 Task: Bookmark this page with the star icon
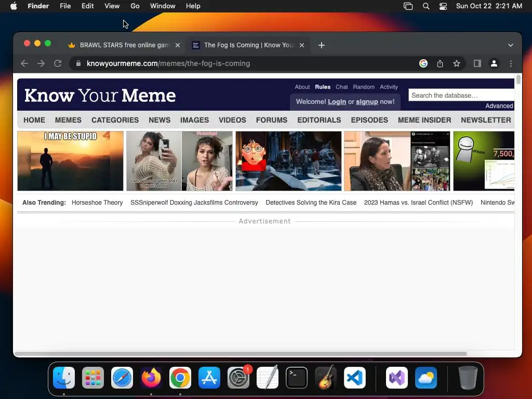tap(457, 63)
